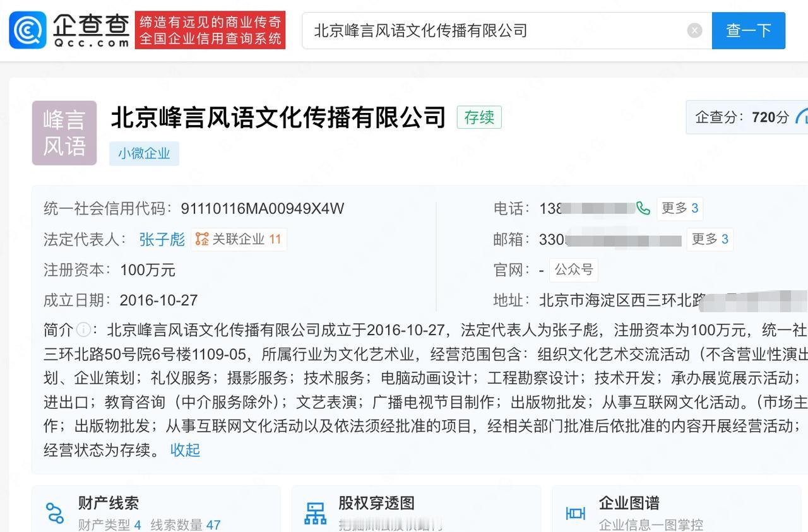
Task: Click company title 北京峰言风语文化传播有限公司
Action: tap(278, 117)
